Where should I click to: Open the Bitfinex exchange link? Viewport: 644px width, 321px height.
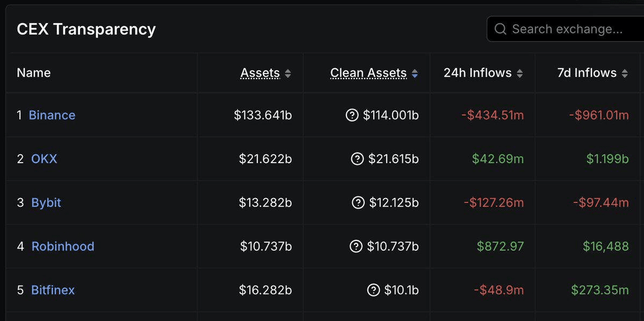[53, 290]
